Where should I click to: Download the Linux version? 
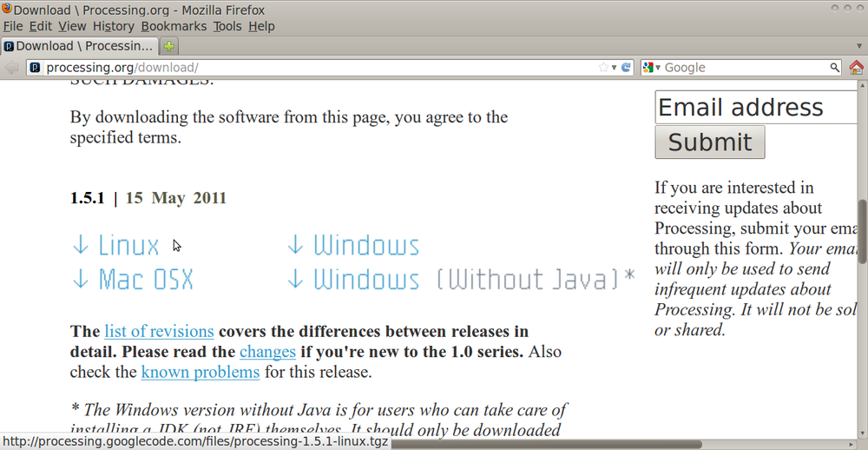115,246
